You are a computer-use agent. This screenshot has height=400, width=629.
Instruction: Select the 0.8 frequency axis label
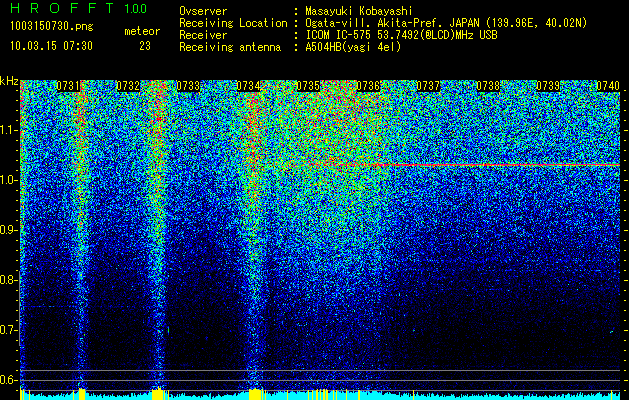[9, 280]
